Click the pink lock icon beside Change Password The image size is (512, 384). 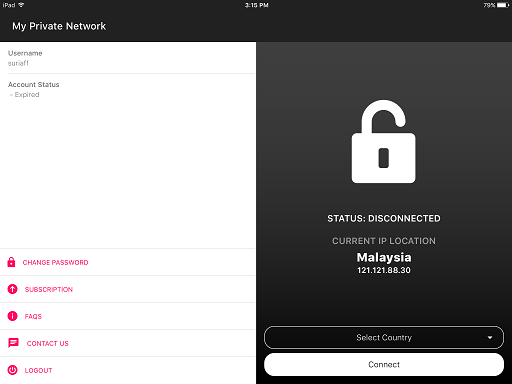(11, 262)
